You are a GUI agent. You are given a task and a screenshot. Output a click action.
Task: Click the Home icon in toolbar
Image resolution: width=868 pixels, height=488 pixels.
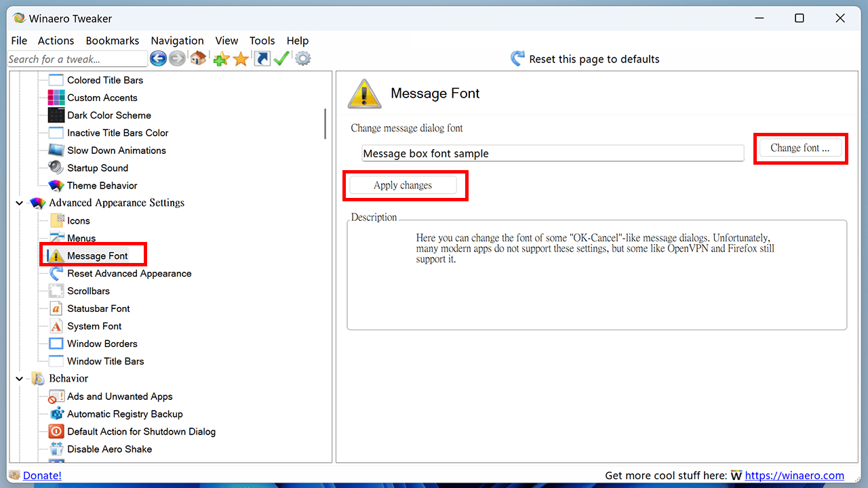pyautogui.click(x=198, y=59)
